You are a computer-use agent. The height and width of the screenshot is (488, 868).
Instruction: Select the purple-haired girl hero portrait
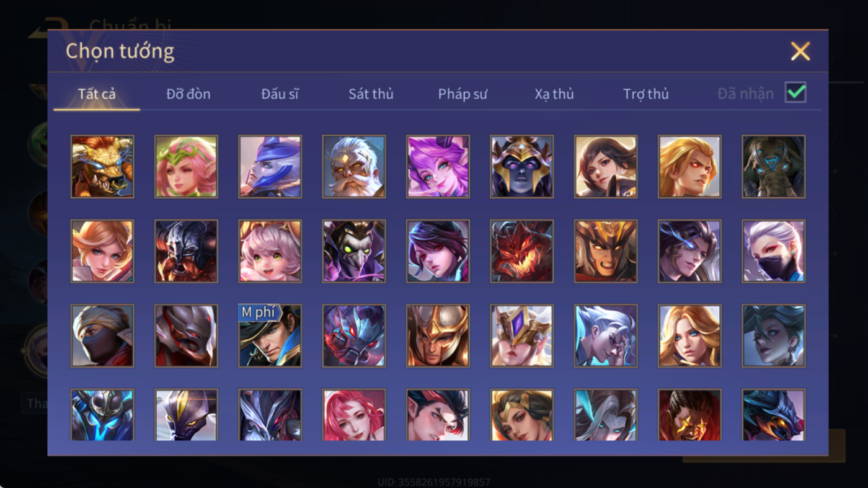(438, 167)
